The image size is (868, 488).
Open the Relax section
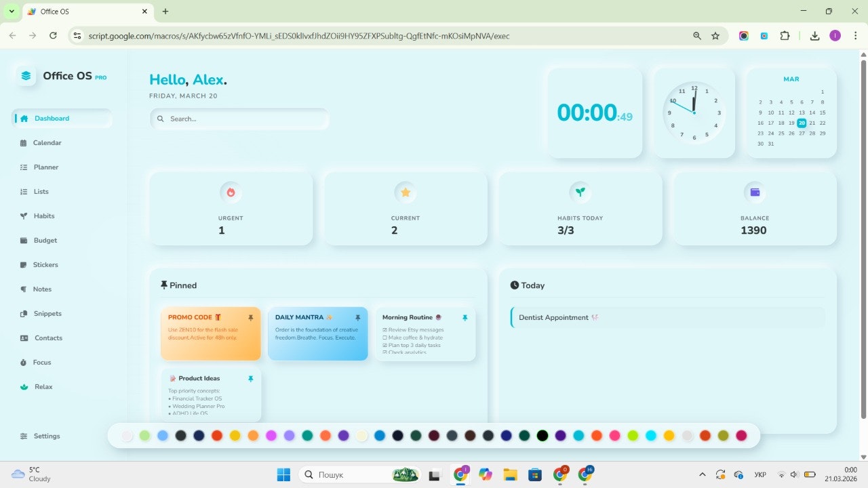pos(43,386)
